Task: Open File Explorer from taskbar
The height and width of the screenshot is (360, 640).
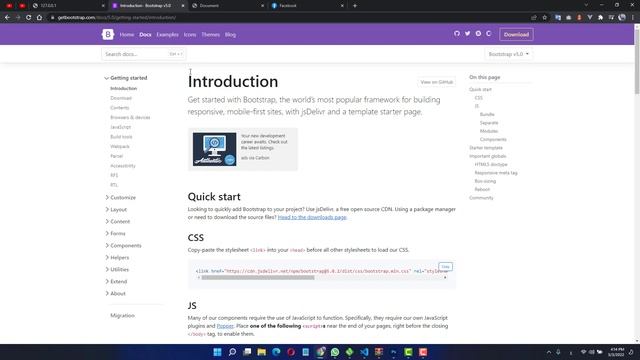Action: pyautogui.click(x=262, y=352)
